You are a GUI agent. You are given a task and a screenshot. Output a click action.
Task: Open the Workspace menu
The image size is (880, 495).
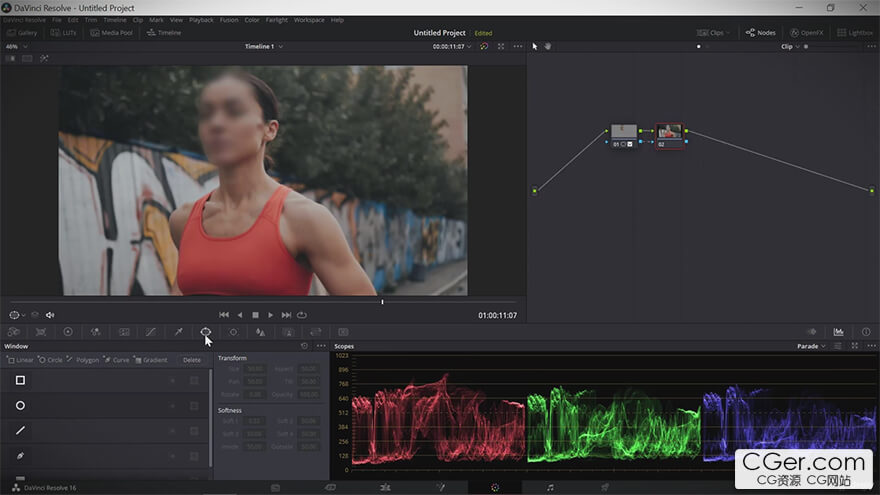(309, 20)
